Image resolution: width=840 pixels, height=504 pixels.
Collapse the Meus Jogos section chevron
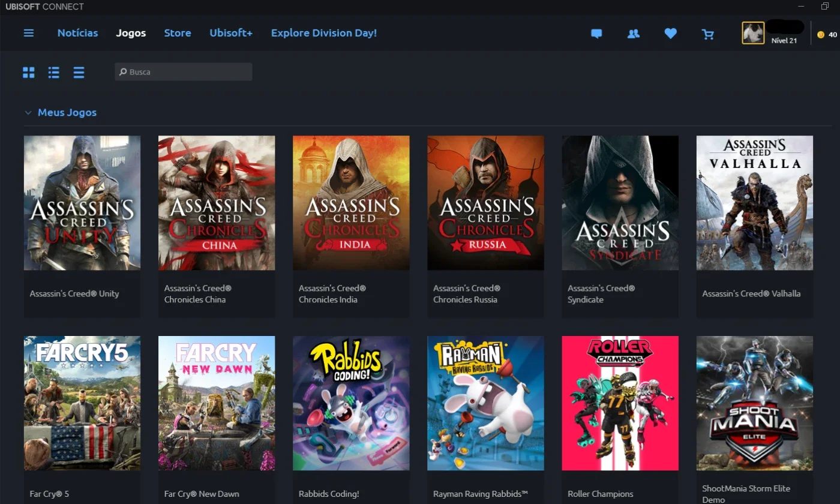tap(28, 113)
